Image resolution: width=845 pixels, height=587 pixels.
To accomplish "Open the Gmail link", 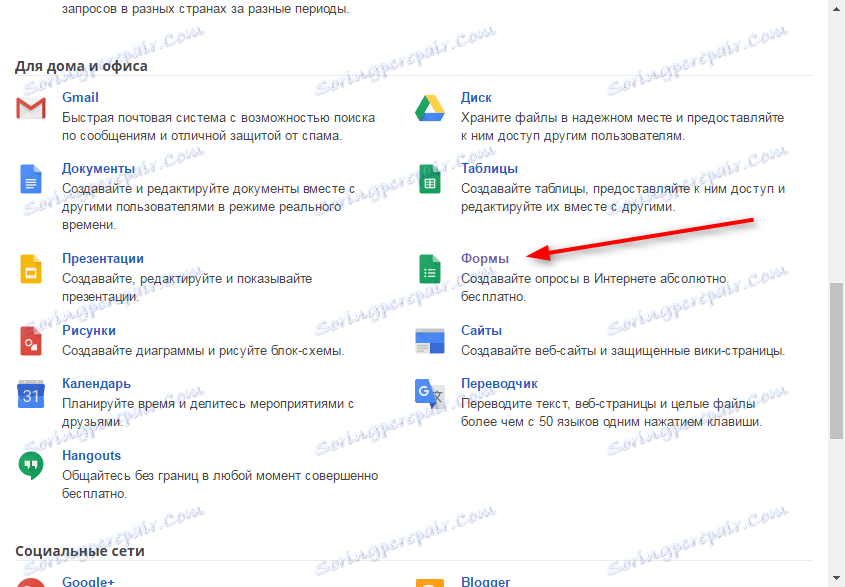I will [80, 98].
